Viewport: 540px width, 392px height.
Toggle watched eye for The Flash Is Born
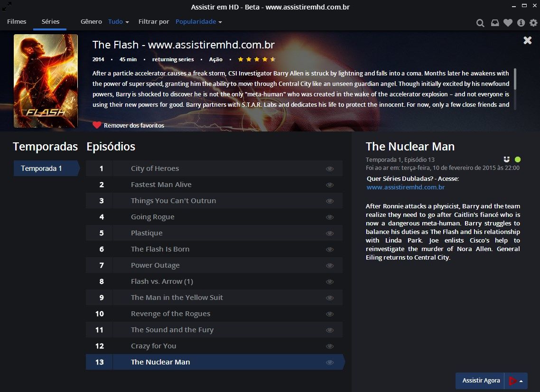[330, 250]
